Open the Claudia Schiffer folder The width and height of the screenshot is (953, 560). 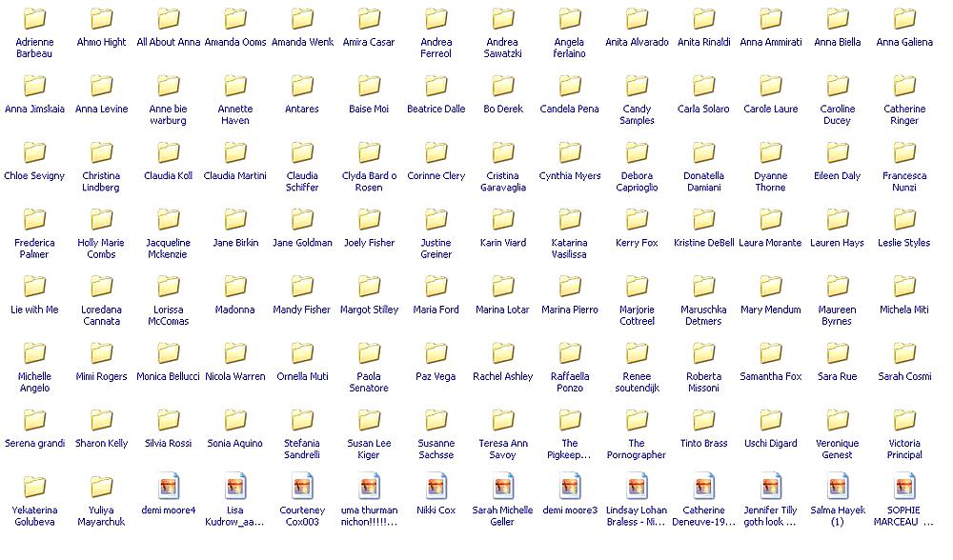point(302,153)
